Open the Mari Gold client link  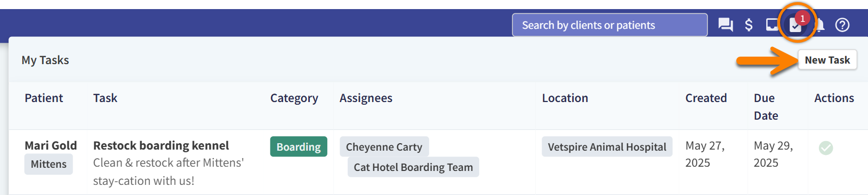51,145
